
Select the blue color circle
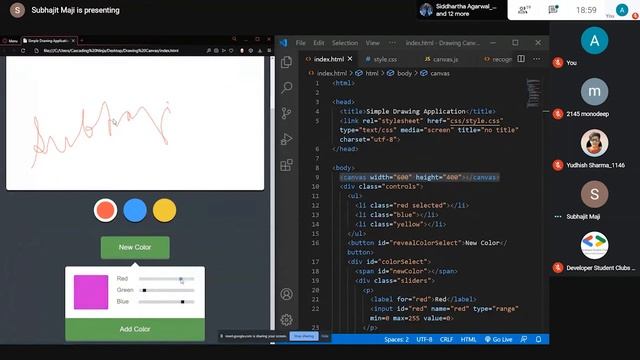coord(135,211)
